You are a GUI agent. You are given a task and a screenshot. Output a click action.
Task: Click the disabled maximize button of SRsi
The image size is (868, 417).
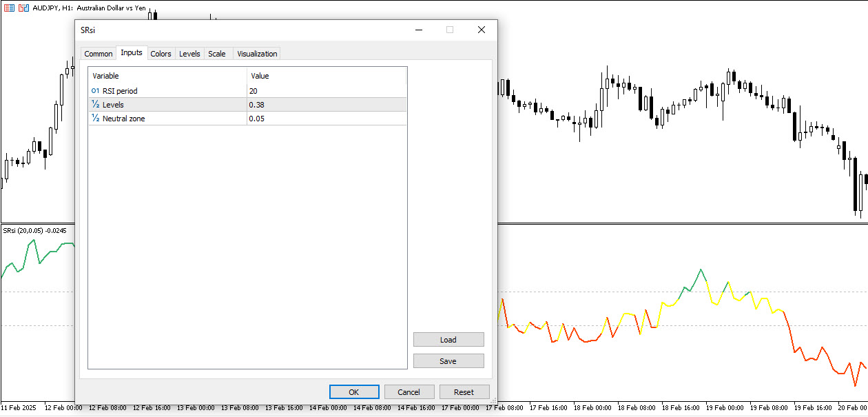pos(450,30)
